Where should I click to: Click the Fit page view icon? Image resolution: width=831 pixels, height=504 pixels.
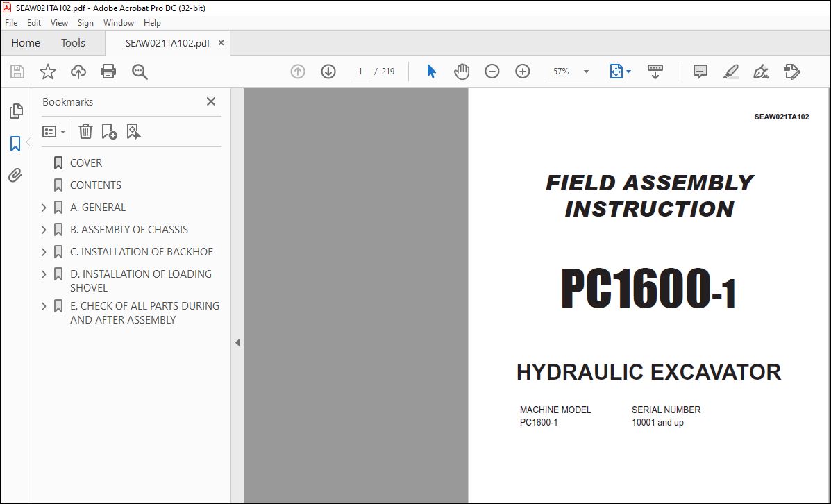(616, 72)
